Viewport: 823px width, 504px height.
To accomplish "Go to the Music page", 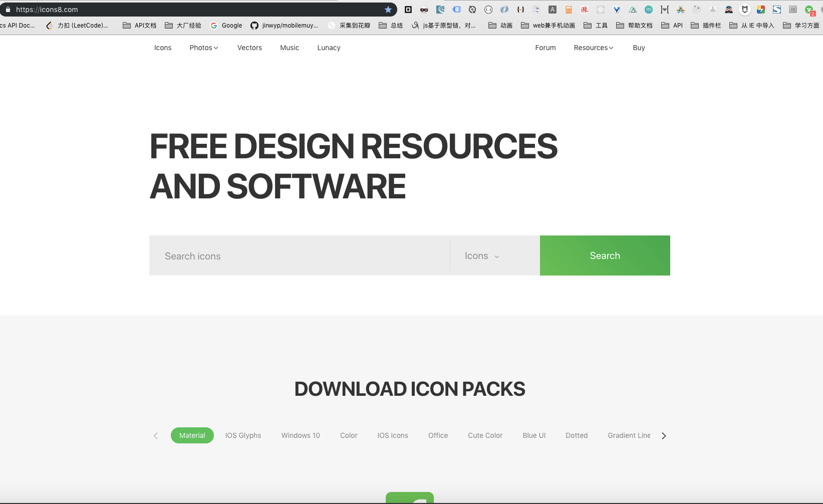I will pos(290,48).
